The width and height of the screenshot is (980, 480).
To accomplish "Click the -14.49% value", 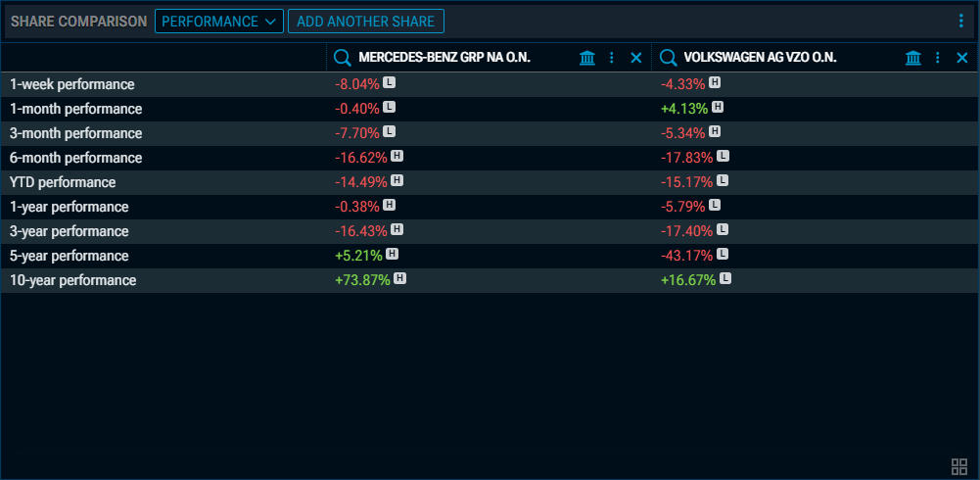I will point(361,182).
